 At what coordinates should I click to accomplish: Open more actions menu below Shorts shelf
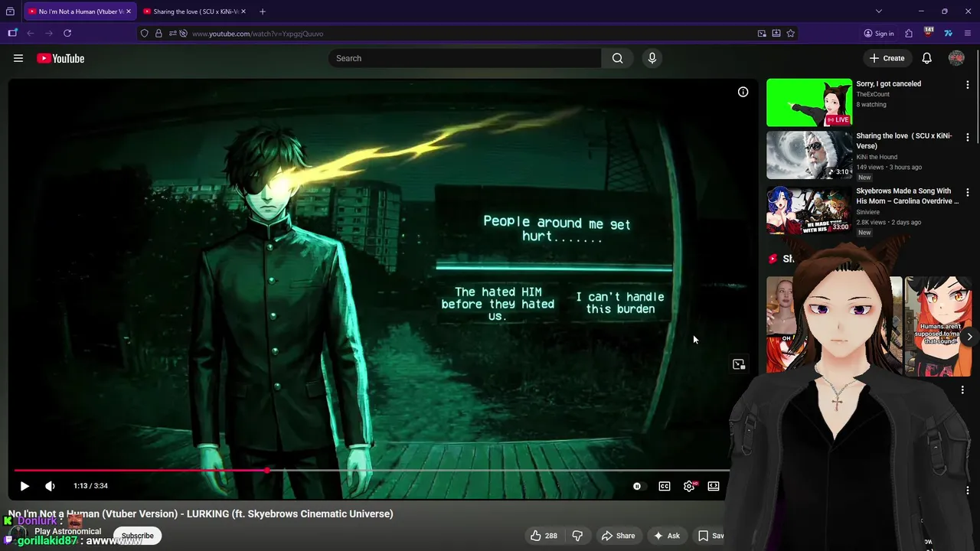click(962, 390)
